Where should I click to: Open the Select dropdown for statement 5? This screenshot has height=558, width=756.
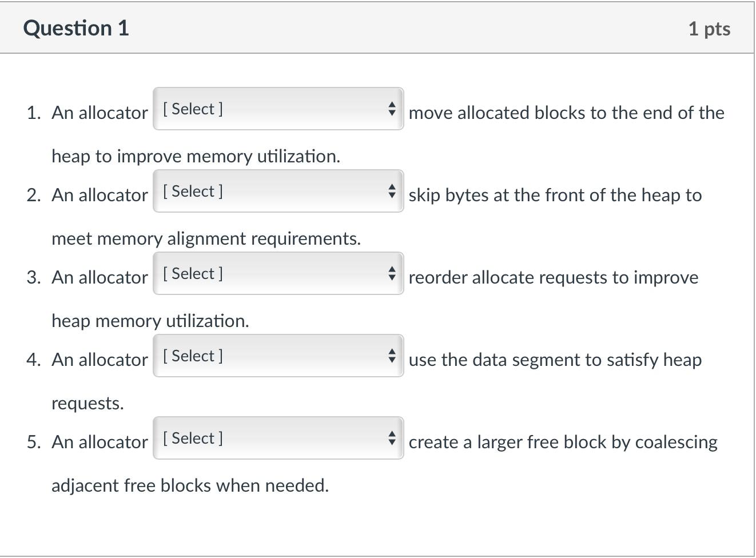[x=277, y=438]
